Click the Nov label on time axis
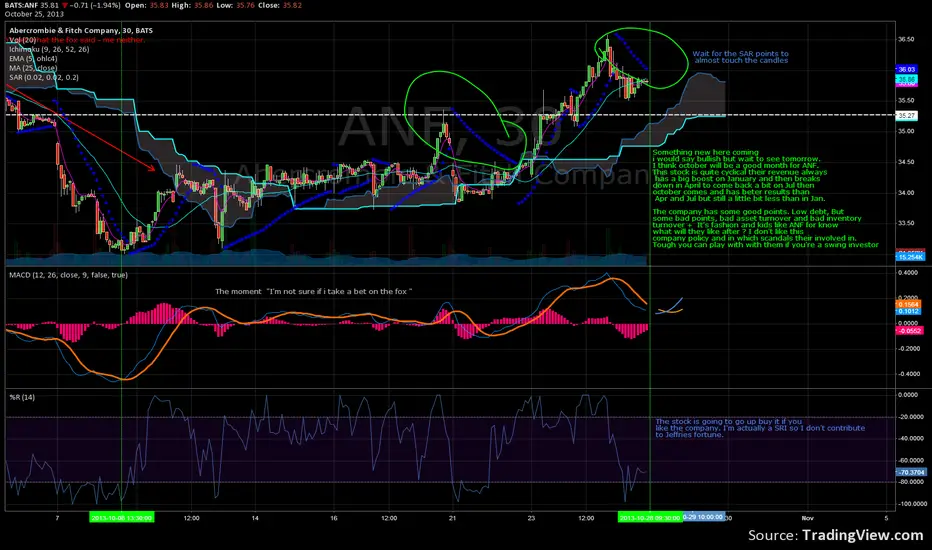Image resolution: width=932 pixels, height=550 pixels. tap(807, 518)
